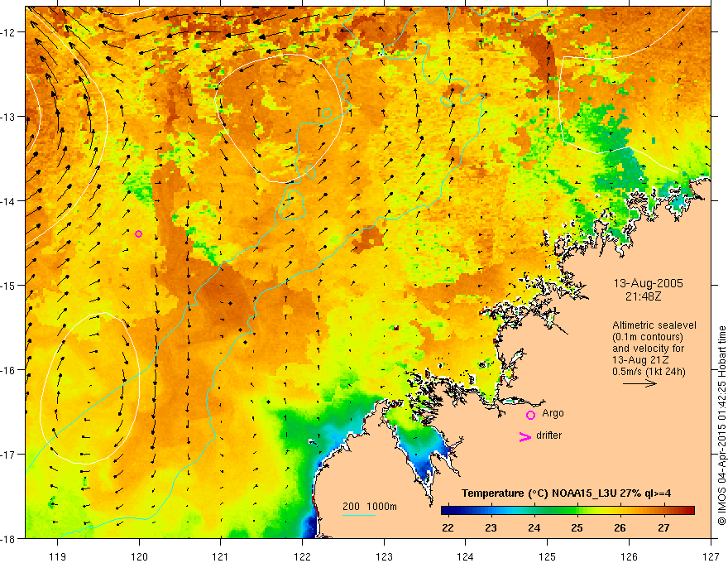Click the -12 latitude axis label
This screenshot has width=728, height=563.
pos(8,32)
